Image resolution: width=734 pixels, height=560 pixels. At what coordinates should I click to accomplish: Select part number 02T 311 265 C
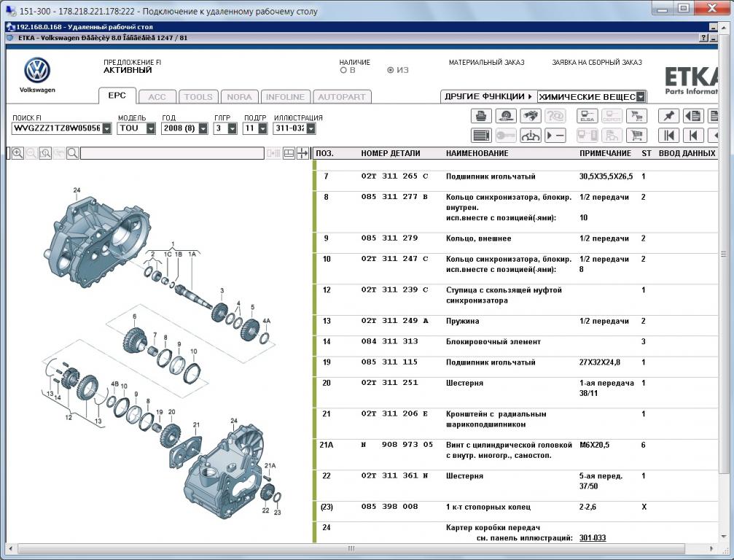(394, 176)
